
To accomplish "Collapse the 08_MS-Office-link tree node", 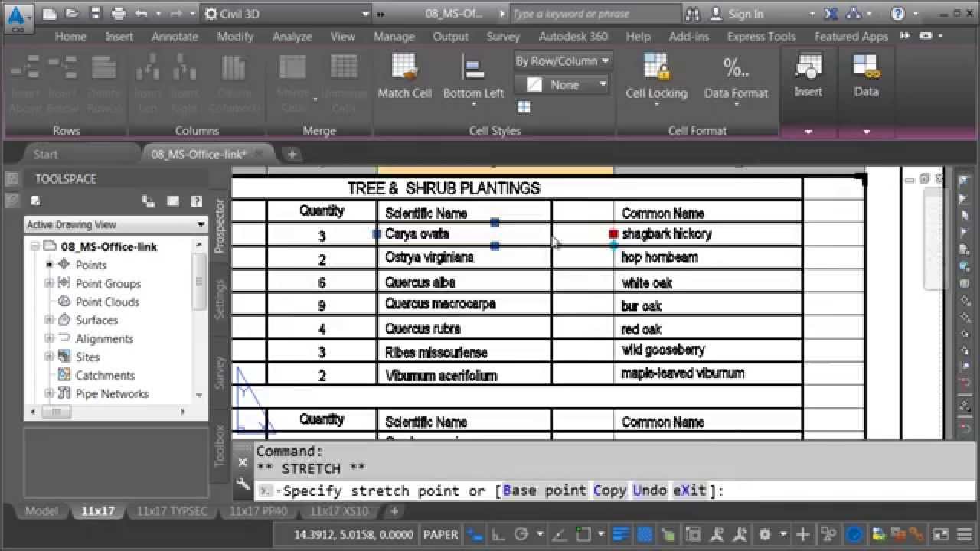I will pos(34,246).
